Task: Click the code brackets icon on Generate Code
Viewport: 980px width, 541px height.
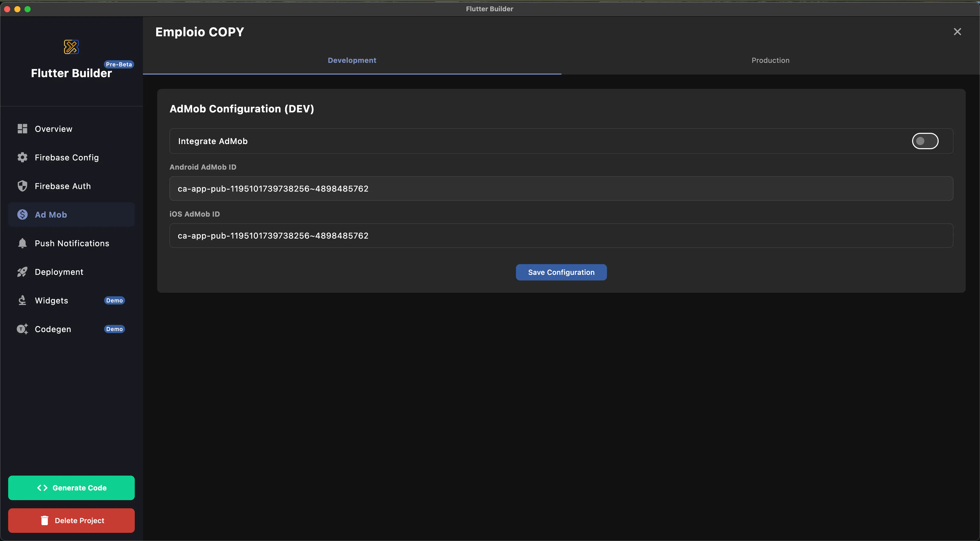Action: coord(42,488)
